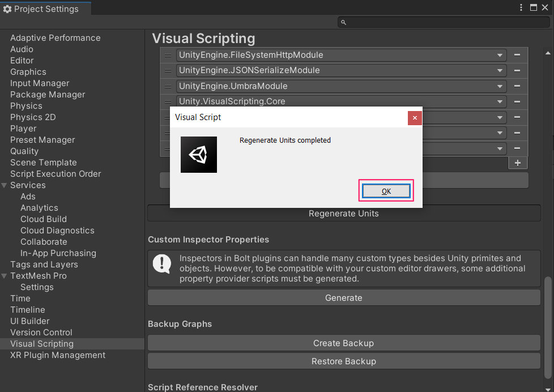Select Ads under Services

point(28,197)
